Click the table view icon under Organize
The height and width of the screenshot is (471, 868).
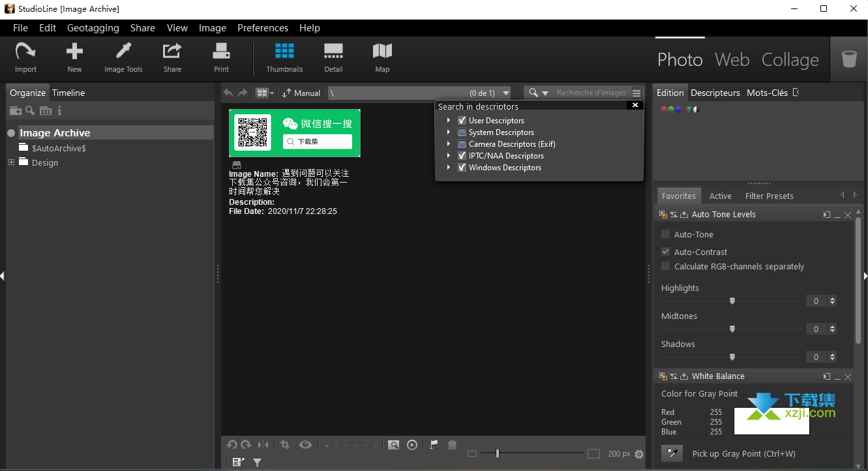[45, 111]
